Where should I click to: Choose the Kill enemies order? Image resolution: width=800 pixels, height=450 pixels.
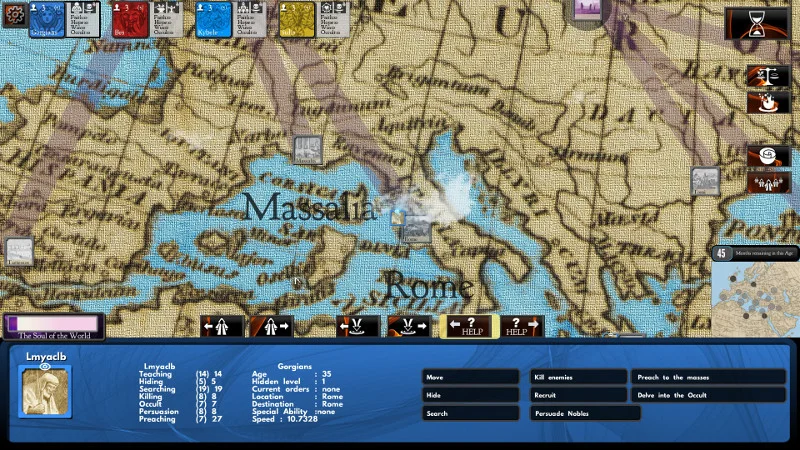click(579, 377)
